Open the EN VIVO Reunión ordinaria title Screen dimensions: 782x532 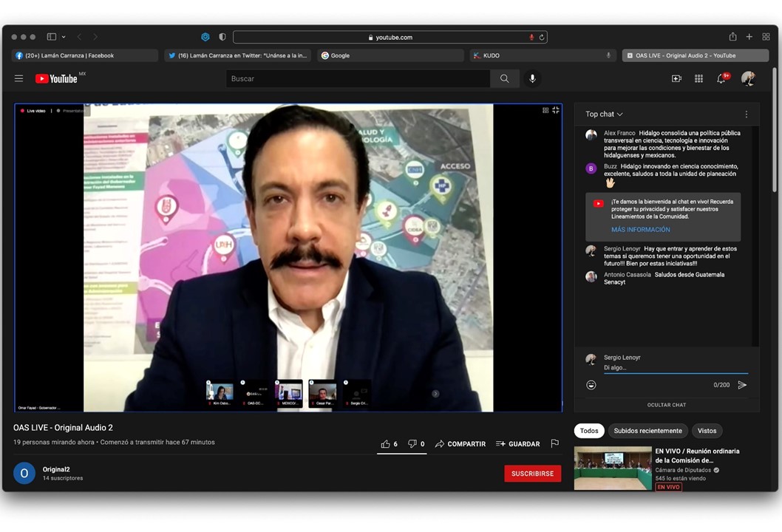pos(697,456)
